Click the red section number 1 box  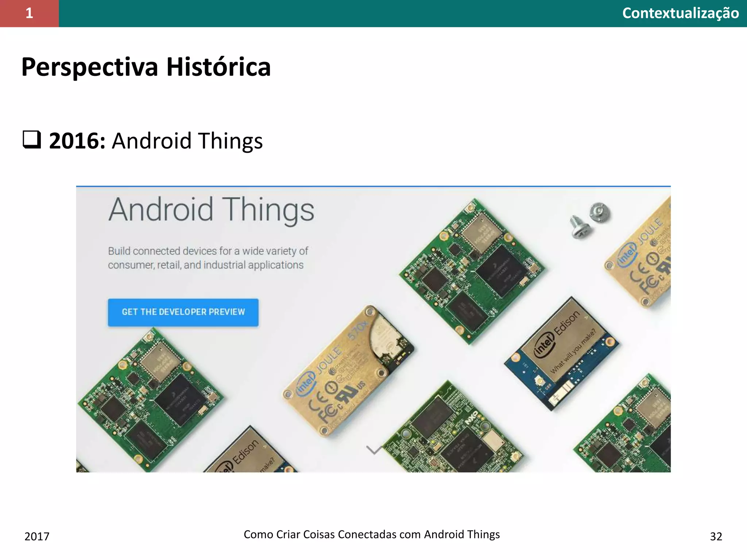[x=29, y=13]
